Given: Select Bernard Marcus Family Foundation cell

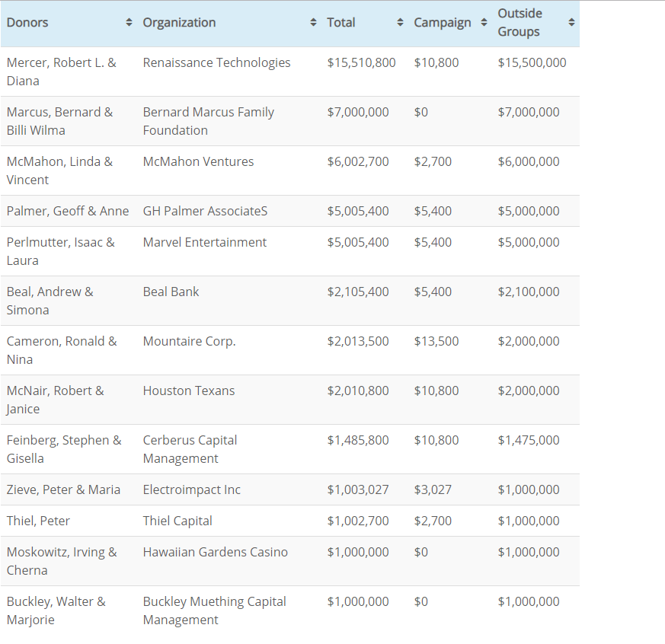Looking at the screenshot, I should click(x=209, y=121).
